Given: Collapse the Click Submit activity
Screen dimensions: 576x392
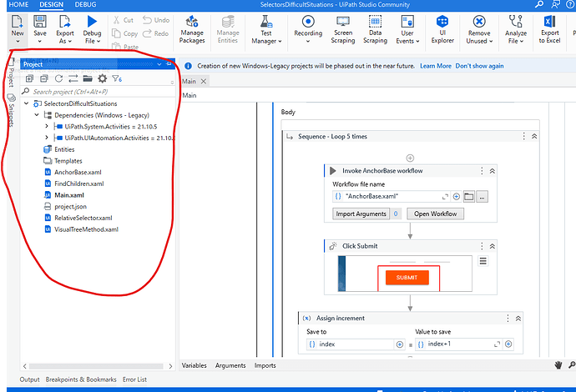Looking at the screenshot, I should [492, 246].
